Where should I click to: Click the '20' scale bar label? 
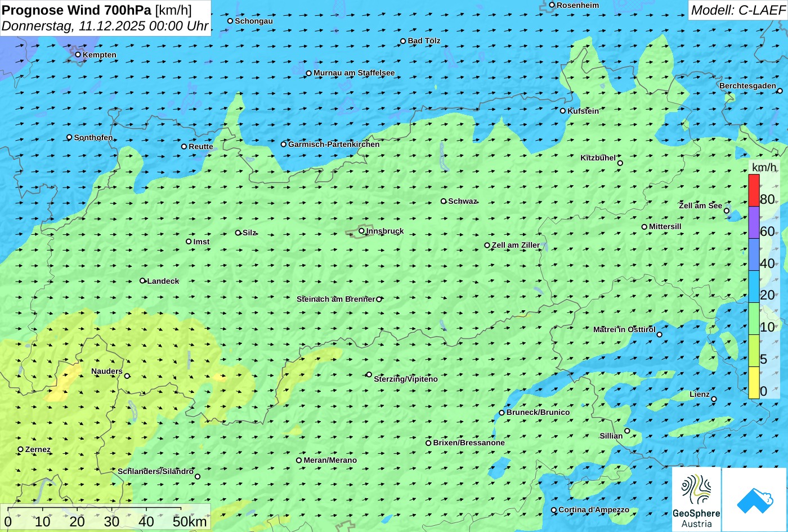pos(77,521)
